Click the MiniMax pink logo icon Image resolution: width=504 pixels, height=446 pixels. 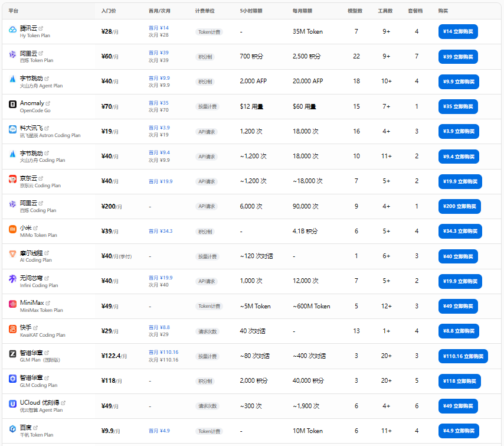(x=12, y=304)
